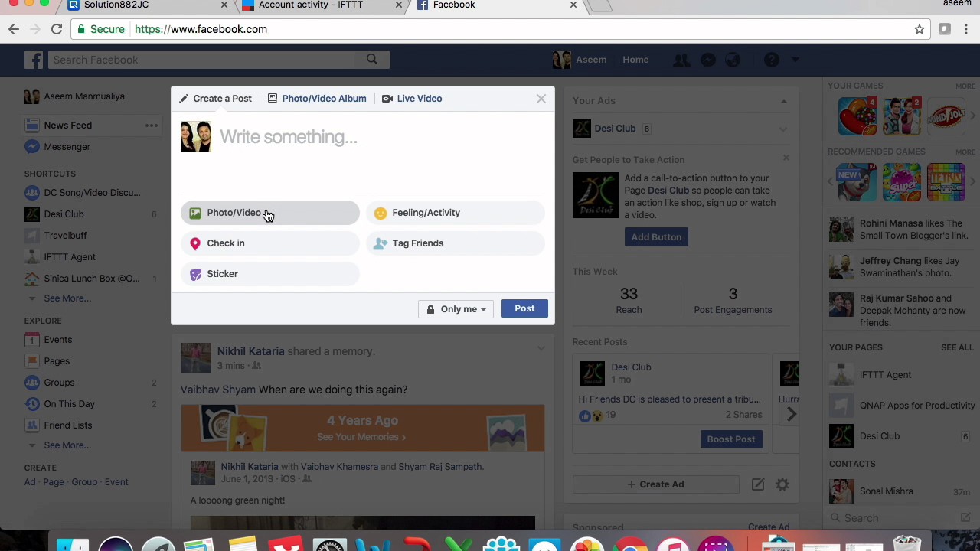The width and height of the screenshot is (980, 551).
Task: Open the Only me audience dropdown
Action: pyautogui.click(x=456, y=309)
